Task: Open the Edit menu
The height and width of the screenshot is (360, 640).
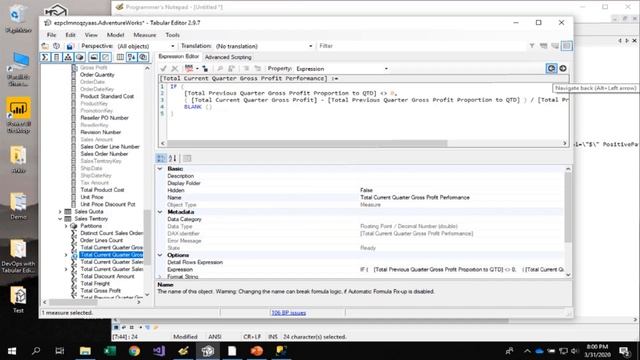Action: [x=71, y=35]
